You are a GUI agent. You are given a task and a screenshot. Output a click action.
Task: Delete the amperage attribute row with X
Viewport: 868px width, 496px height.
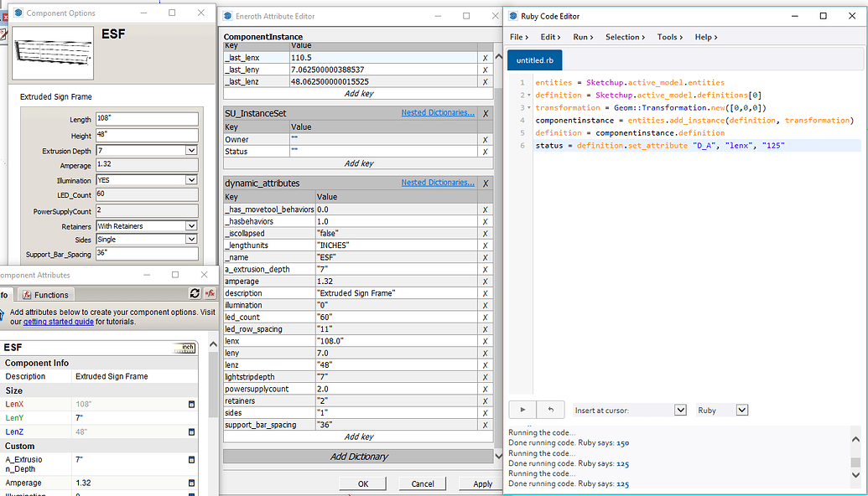pos(485,282)
